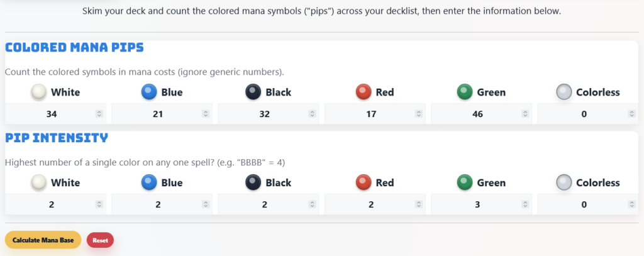Image resolution: width=644 pixels, height=256 pixels.
Task: Adjust the Green pip count stepper showing 46
Action: (x=526, y=114)
